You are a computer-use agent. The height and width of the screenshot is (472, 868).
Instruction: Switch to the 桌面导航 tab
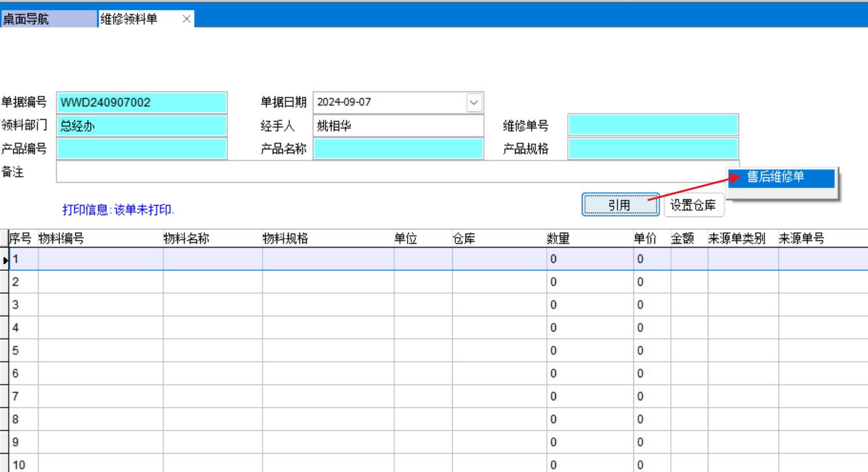(x=29, y=19)
